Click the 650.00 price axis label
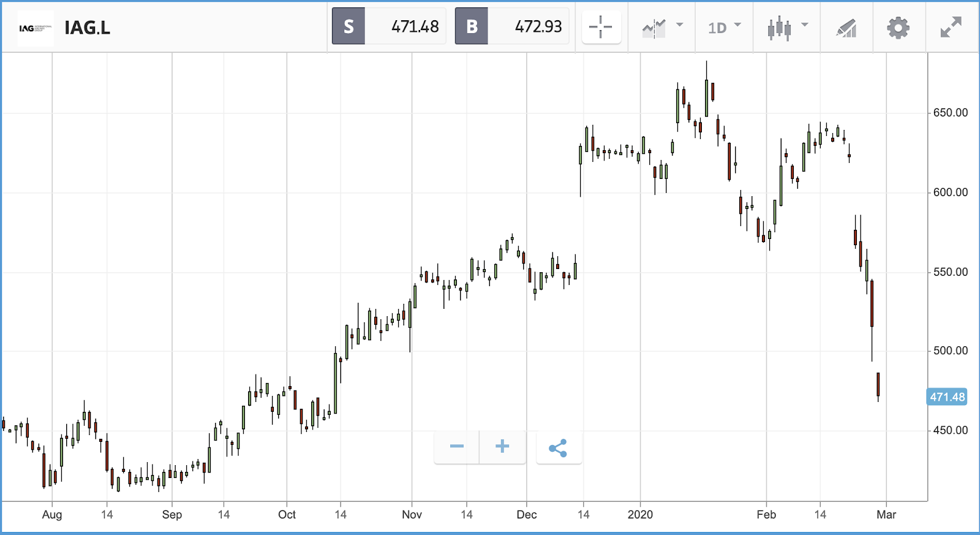The width and height of the screenshot is (980, 535). (951, 113)
